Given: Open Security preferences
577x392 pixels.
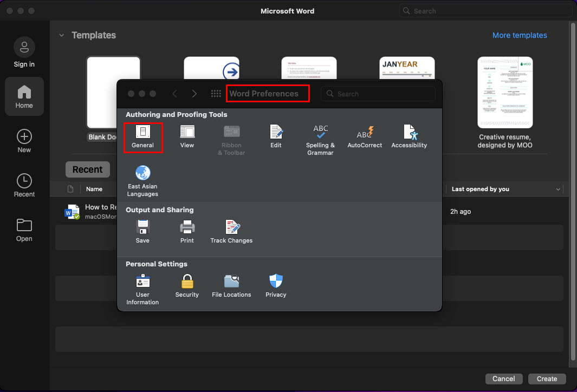Looking at the screenshot, I should [187, 285].
